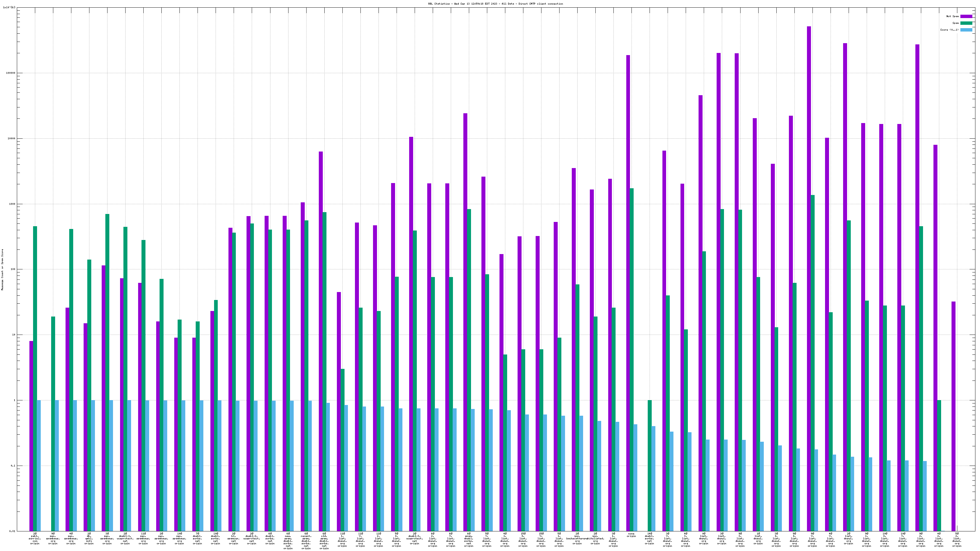Click the 'Not Spam' legend text

pos(953,16)
